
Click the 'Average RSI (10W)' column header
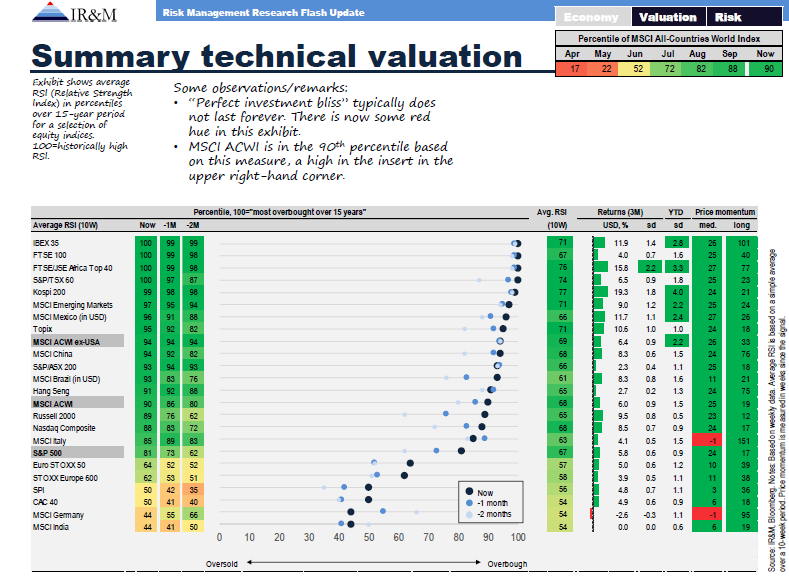point(65,225)
